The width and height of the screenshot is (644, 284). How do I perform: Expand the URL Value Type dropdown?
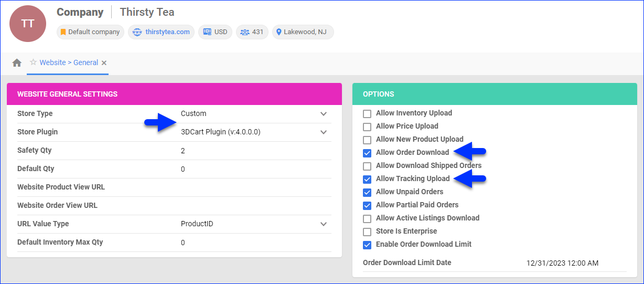(323, 224)
